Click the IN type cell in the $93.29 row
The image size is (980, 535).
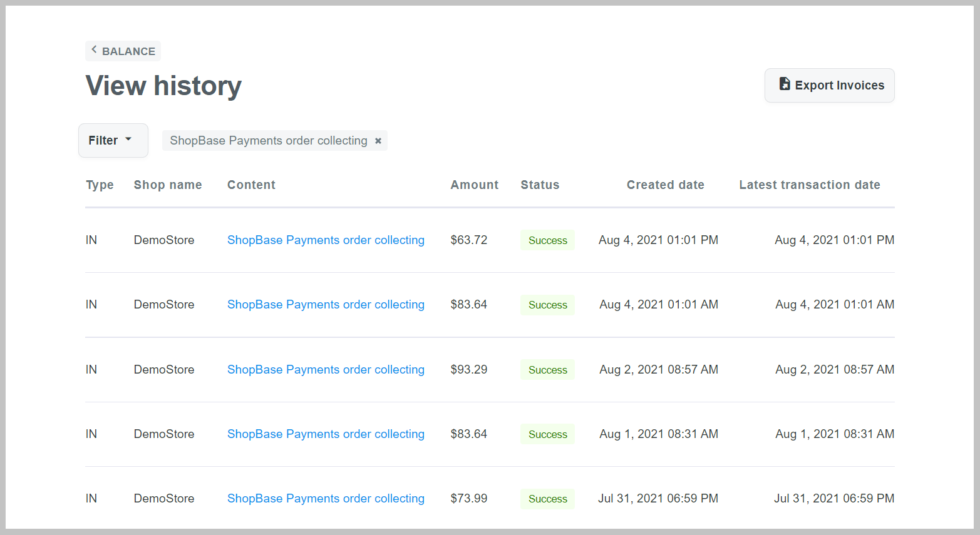point(91,369)
